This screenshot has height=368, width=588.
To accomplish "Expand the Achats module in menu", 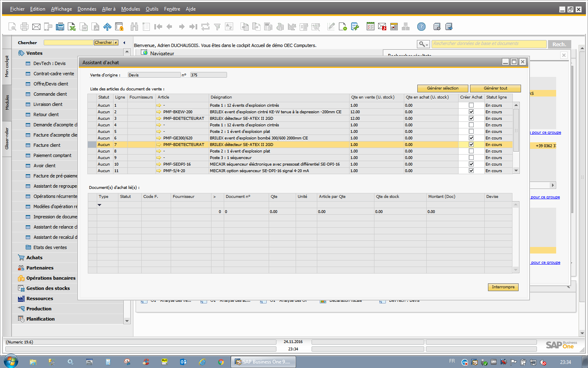I will coord(34,258).
